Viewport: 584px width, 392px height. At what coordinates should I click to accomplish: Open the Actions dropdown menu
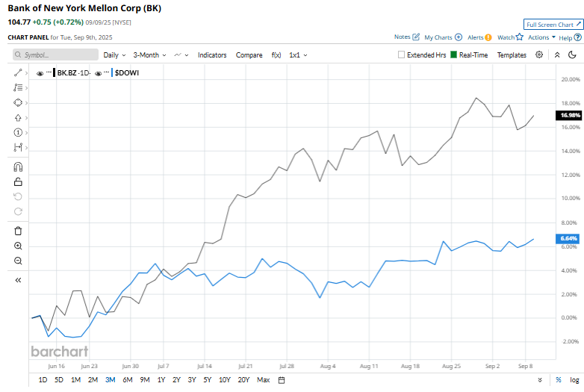[x=541, y=37]
